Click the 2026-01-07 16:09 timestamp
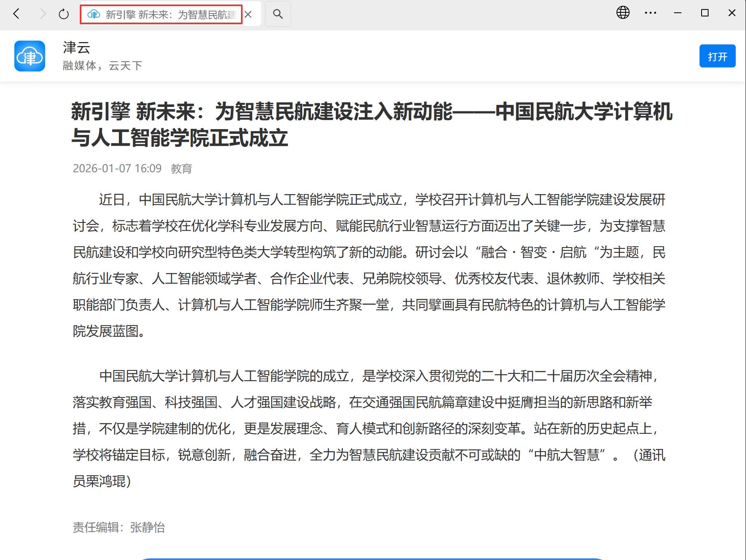Screen dimensions: 746x560 (x=117, y=169)
